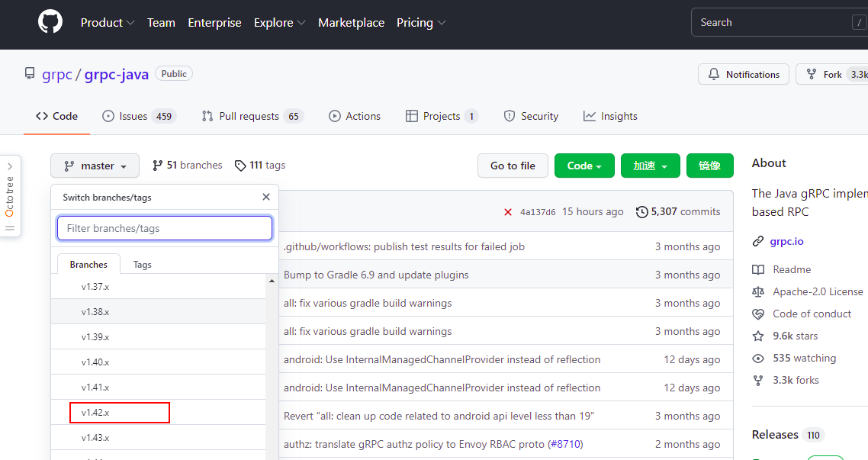The width and height of the screenshot is (868, 460).
Task: Close the Switch branches/tags popup
Action: (x=266, y=197)
